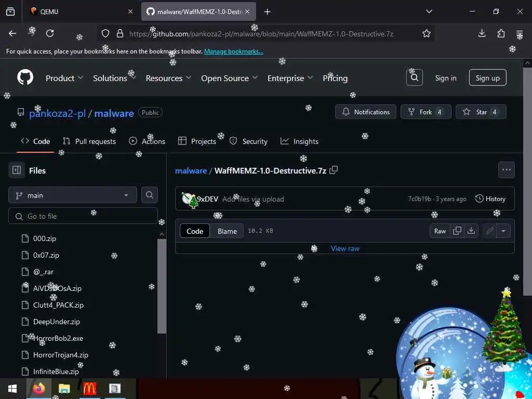
Task: Click the file tree scrollbar
Action: click(x=162, y=286)
